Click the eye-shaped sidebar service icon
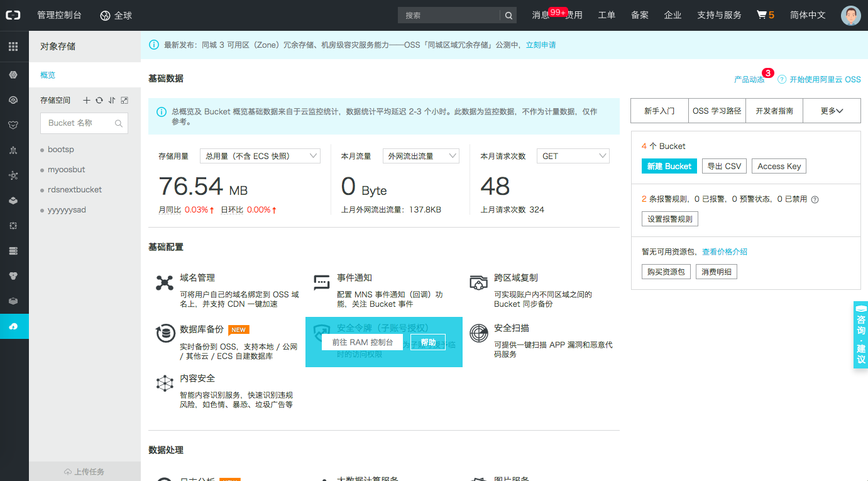The image size is (868, 481). pyautogui.click(x=13, y=100)
